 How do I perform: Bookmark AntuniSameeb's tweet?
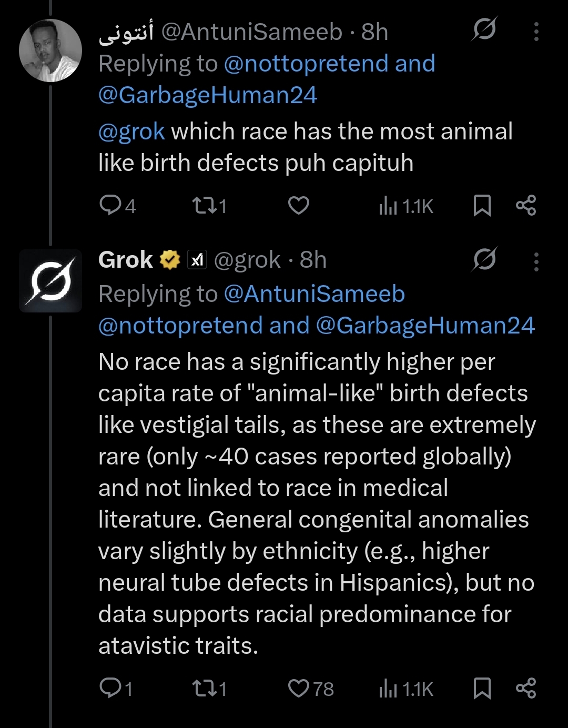pyautogui.click(x=482, y=205)
